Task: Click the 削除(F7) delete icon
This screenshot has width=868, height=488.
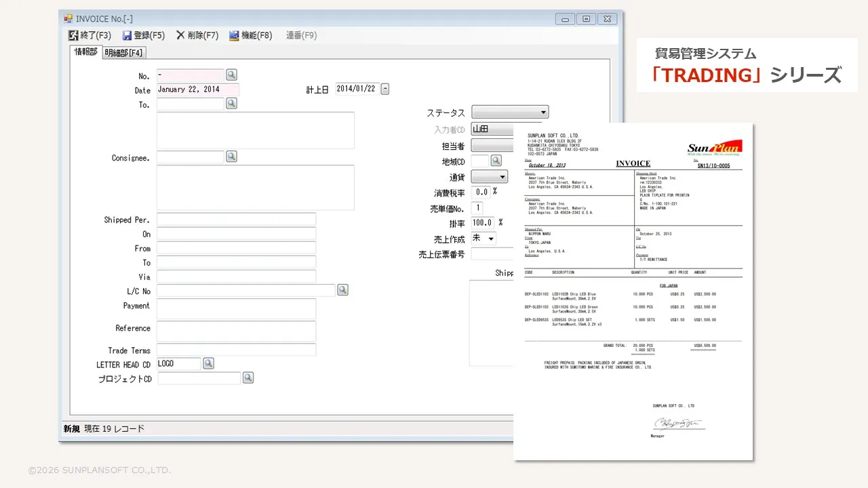Action: click(180, 35)
